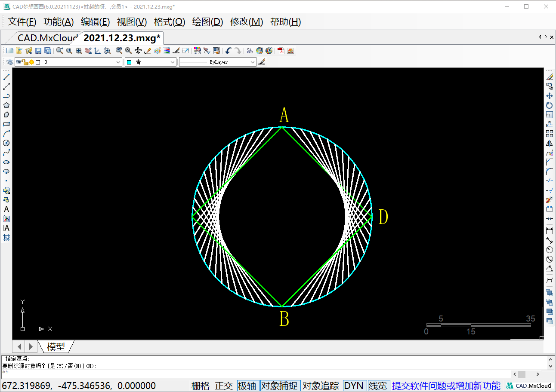
Task: Click the Erase tool in right toolbar
Action: pyautogui.click(x=550, y=77)
